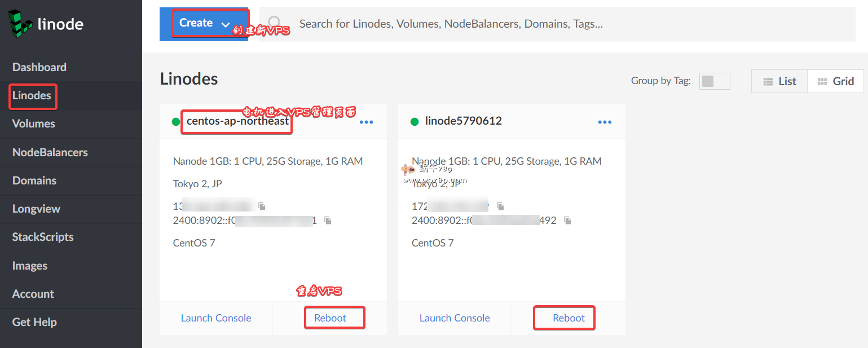Click the search magnifier icon
The height and width of the screenshot is (348, 868).
[x=275, y=23]
